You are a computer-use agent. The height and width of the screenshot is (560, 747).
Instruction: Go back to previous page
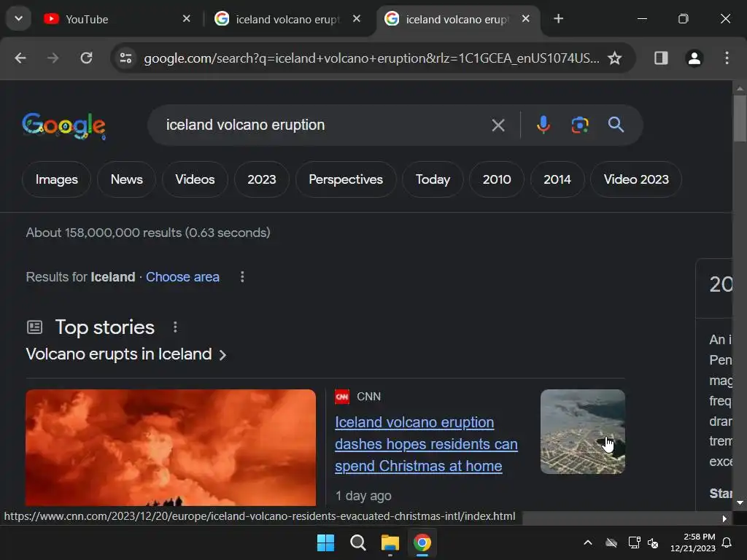[x=20, y=58]
